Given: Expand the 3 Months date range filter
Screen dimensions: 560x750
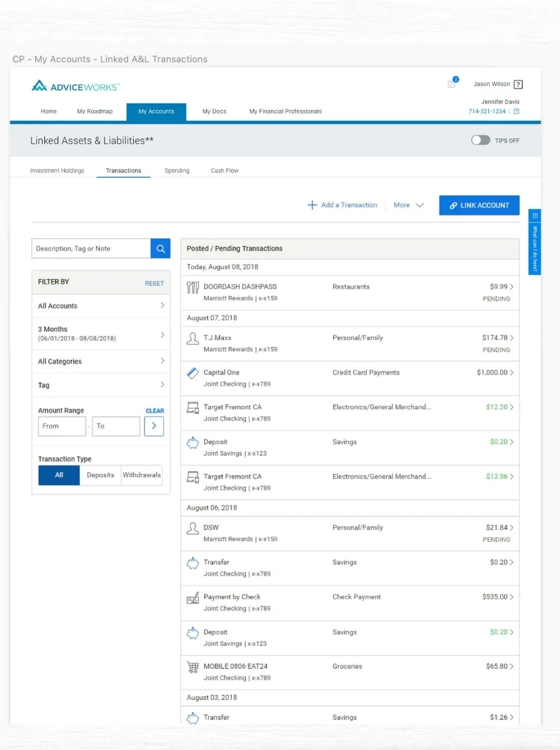Looking at the screenshot, I should click(x=101, y=334).
